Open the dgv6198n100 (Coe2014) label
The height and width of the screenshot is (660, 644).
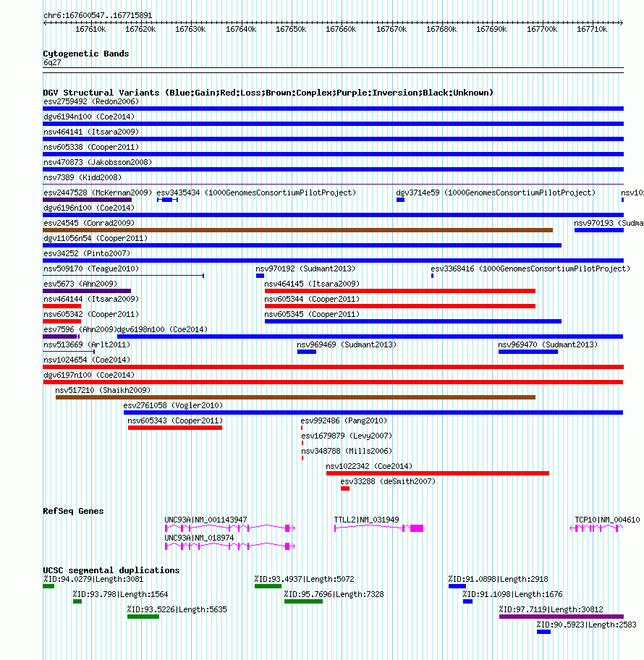click(162, 329)
